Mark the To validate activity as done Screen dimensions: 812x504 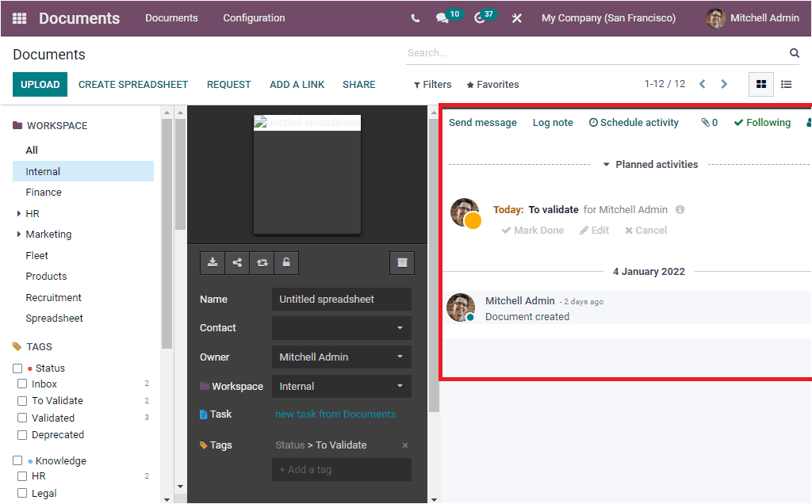click(x=532, y=231)
